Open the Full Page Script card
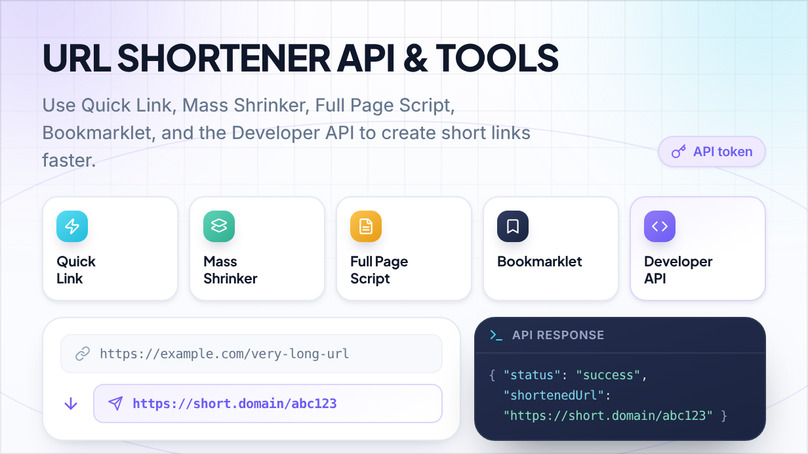The width and height of the screenshot is (808, 454). click(x=404, y=248)
